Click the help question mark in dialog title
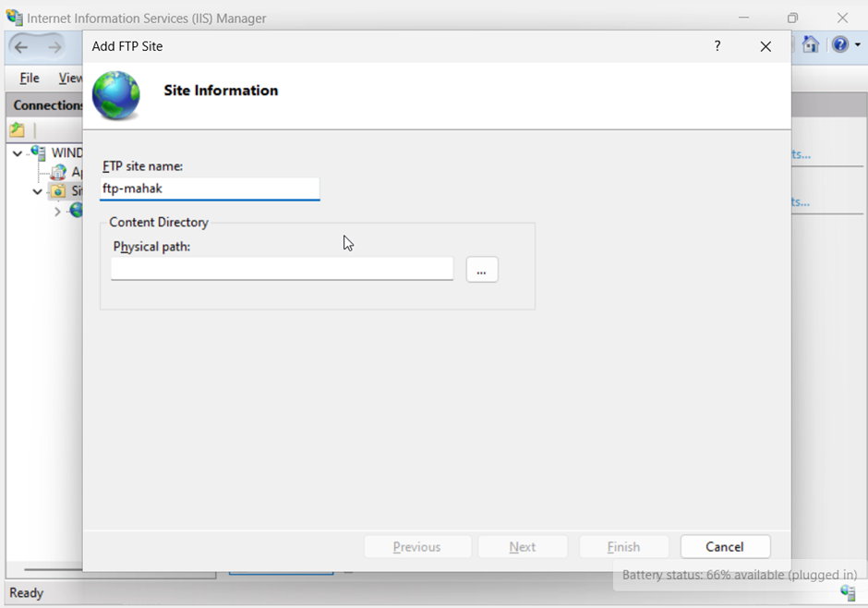The width and height of the screenshot is (868, 608). click(x=717, y=46)
